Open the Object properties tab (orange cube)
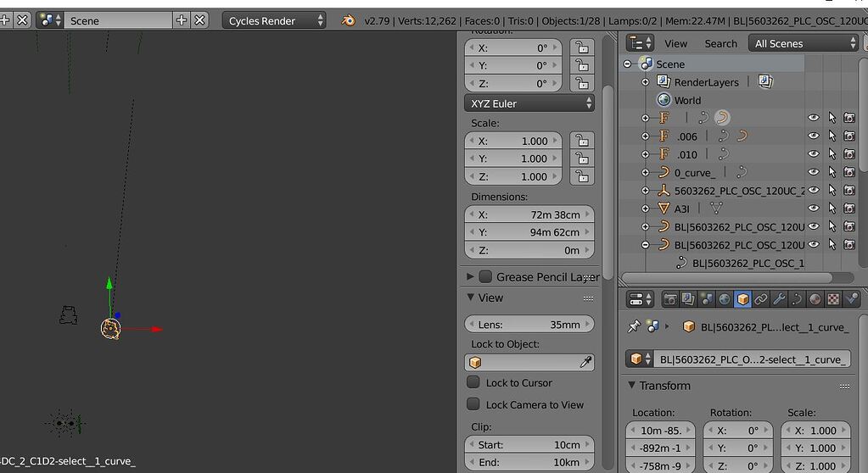This screenshot has height=473, width=868. (x=742, y=299)
